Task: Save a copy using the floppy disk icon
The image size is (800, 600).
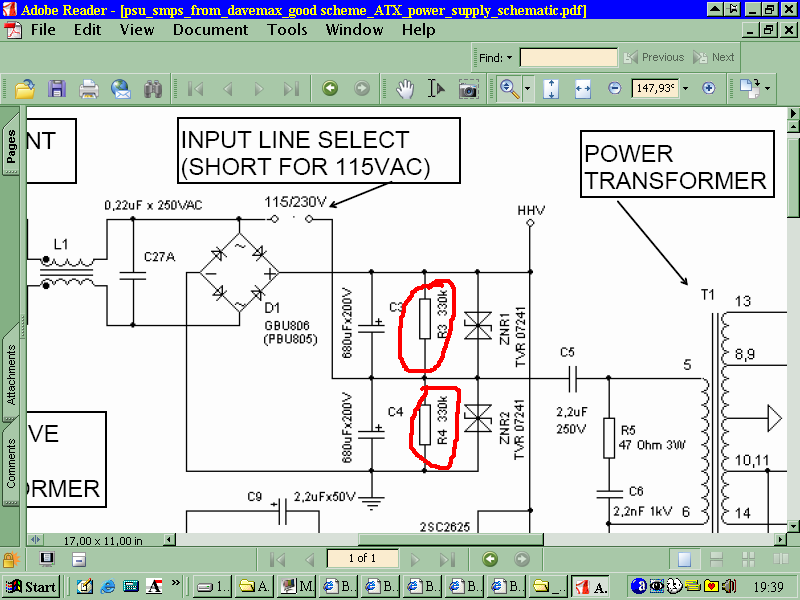Action: point(57,89)
